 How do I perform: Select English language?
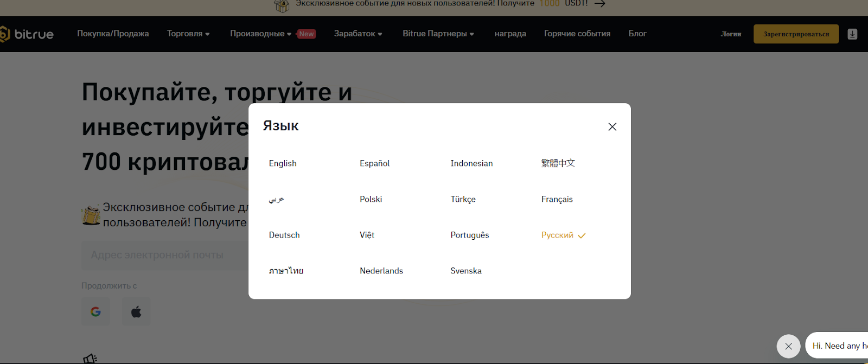[x=283, y=163]
